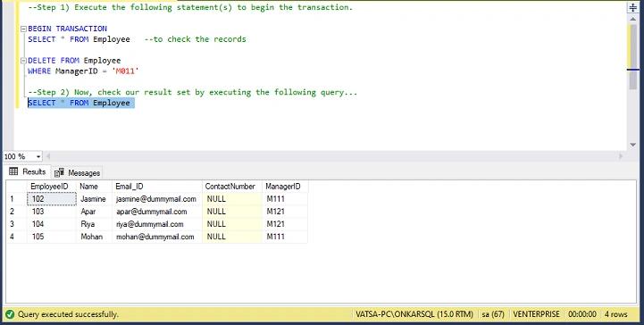Click the 00:00:00 elapsed time status
The image size is (644, 325).
click(x=582, y=314)
